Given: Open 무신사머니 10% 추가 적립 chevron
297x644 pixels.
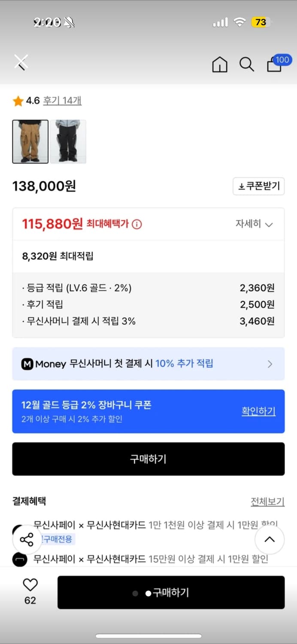Looking at the screenshot, I should point(270,364).
